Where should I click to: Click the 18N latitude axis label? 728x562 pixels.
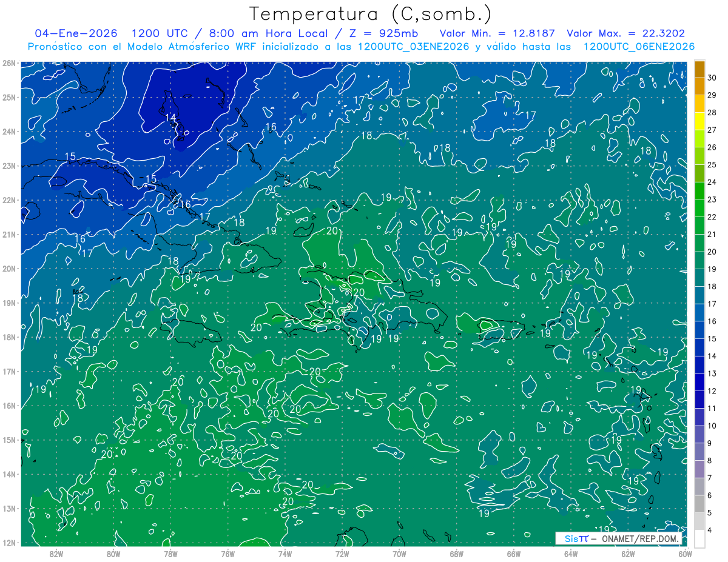click(x=8, y=337)
